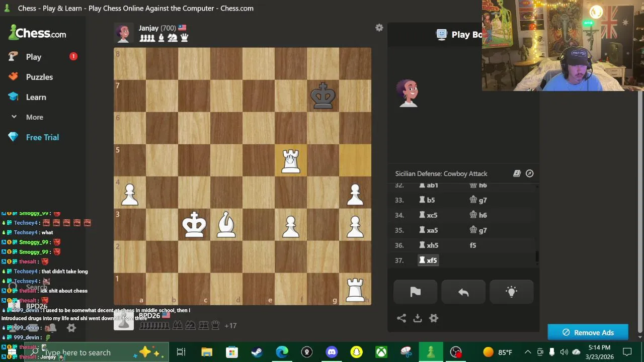Open Steam from taskbar
644x362 pixels.
257,352
